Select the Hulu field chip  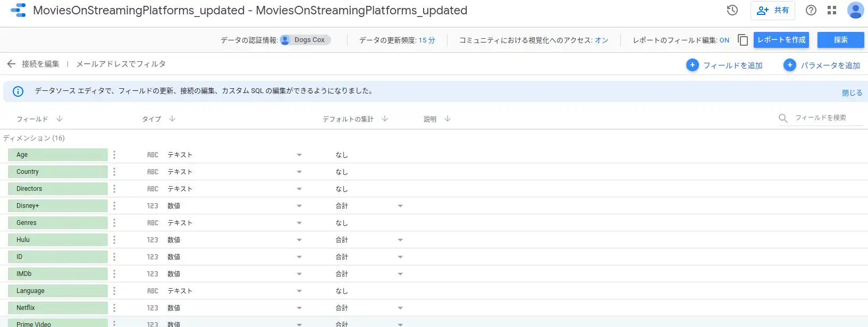(58, 240)
